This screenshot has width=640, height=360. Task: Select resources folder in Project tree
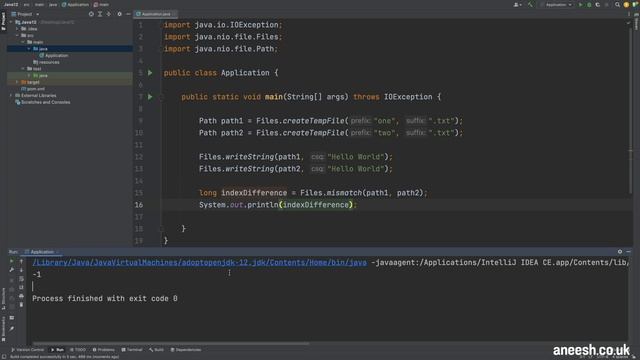pyautogui.click(x=46, y=62)
